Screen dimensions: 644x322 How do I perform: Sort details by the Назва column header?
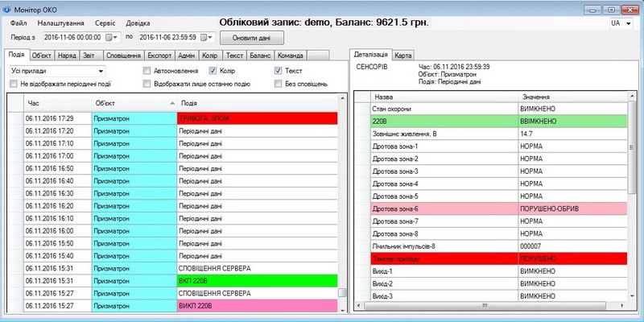[x=444, y=97]
